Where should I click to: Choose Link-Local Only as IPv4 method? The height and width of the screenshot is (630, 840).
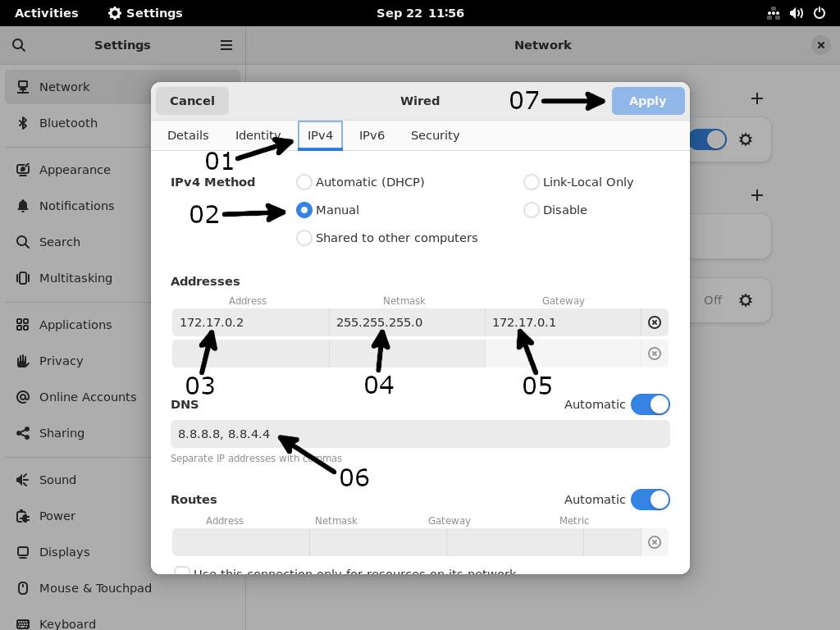point(531,182)
